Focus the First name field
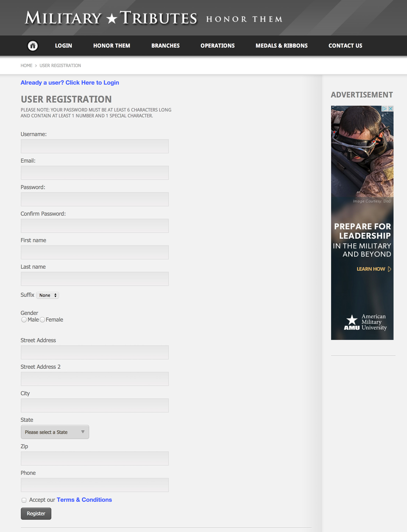Image resolution: width=407 pixels, height=532 pixels. coord(95,252)
